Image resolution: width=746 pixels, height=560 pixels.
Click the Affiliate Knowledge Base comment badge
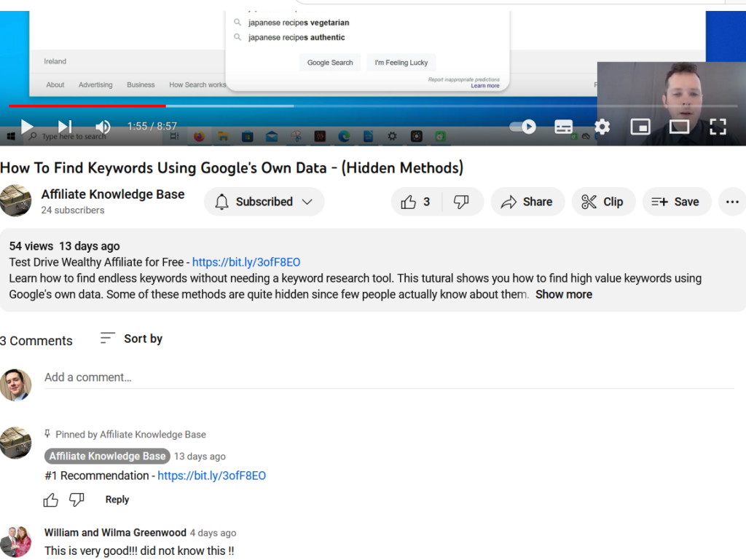pyautogui.click(x=107, y=457)
